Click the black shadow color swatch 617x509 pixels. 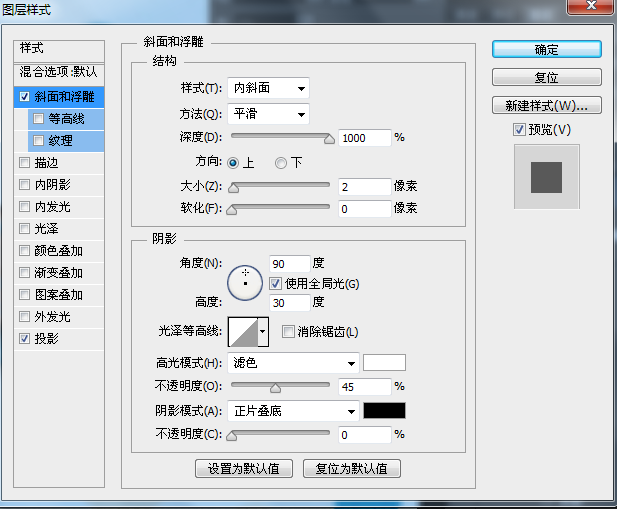click(384, 411)
